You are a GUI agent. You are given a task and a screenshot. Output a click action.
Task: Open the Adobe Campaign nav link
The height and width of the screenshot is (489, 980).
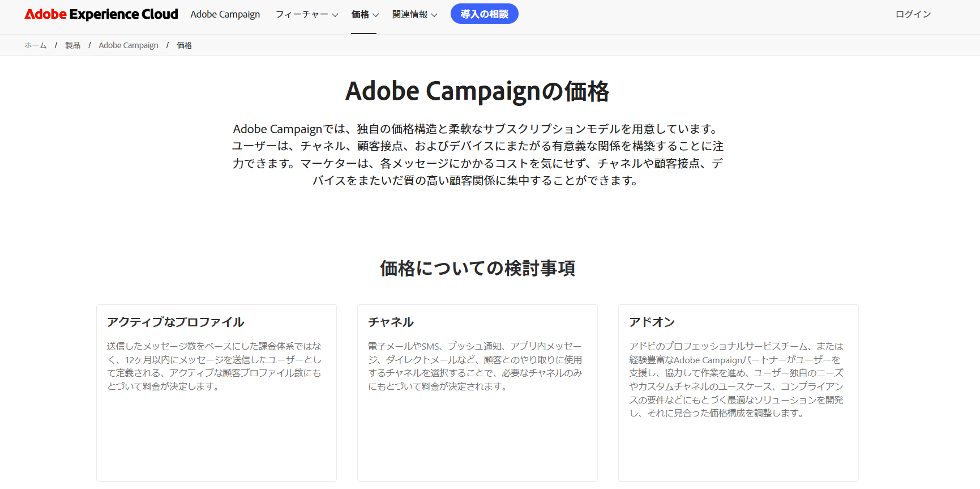(225, 14)
